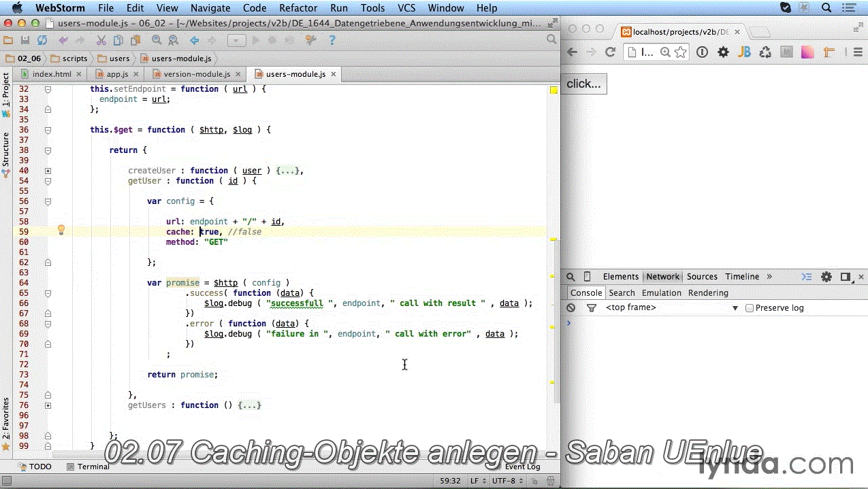Click the 'click...' button in browser page

584,84
